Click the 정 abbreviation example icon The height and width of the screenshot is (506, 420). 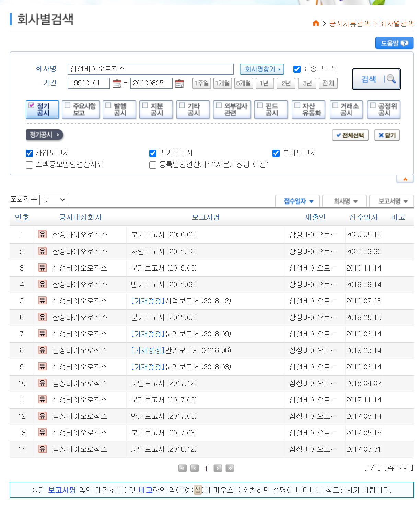coord(198,490)
